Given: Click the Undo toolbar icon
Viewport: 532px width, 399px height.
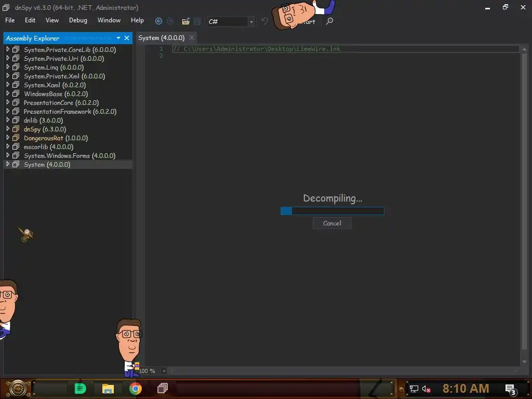Looking at the screenshot, I should pos(264,21).
